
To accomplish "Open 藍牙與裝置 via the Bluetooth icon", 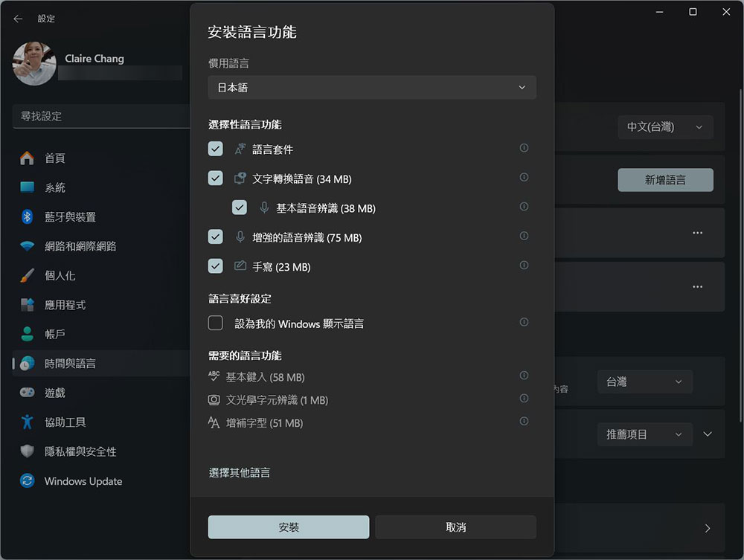I will point(27,216).
